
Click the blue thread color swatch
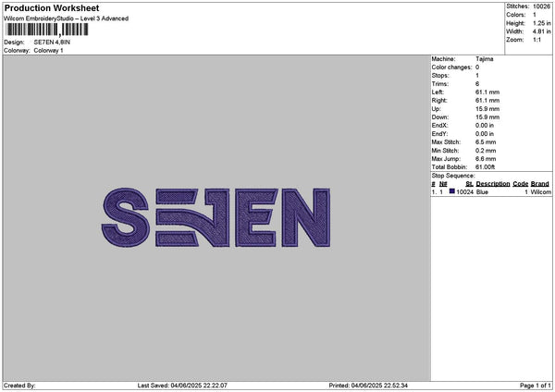452,191
